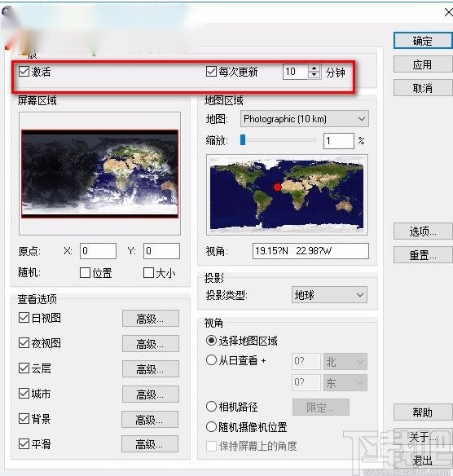Open 帮助 help
The width and height of the screenshot is (453, 476).
(x=422, y=412)
